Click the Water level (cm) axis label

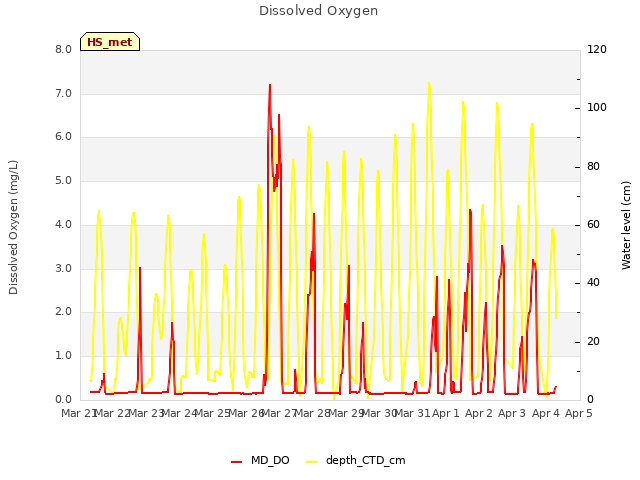pyautogui.click(x=626, y=226)
